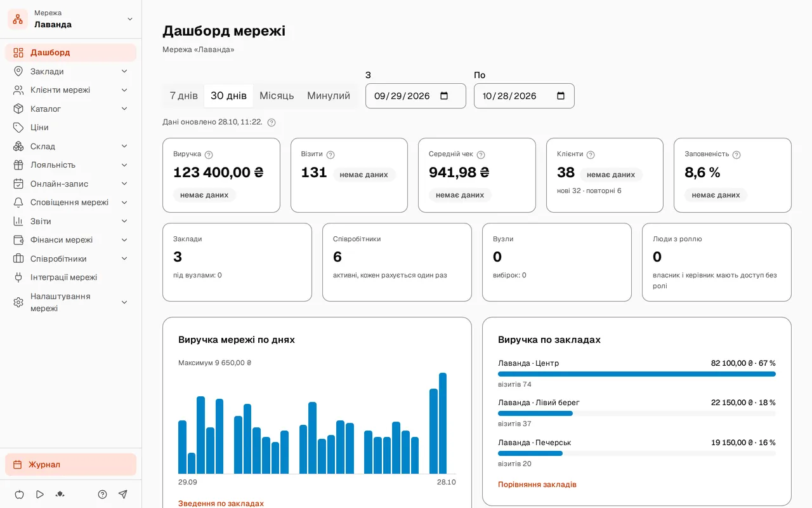Click the paper plane icon in sidebar footer

(123, 494)
